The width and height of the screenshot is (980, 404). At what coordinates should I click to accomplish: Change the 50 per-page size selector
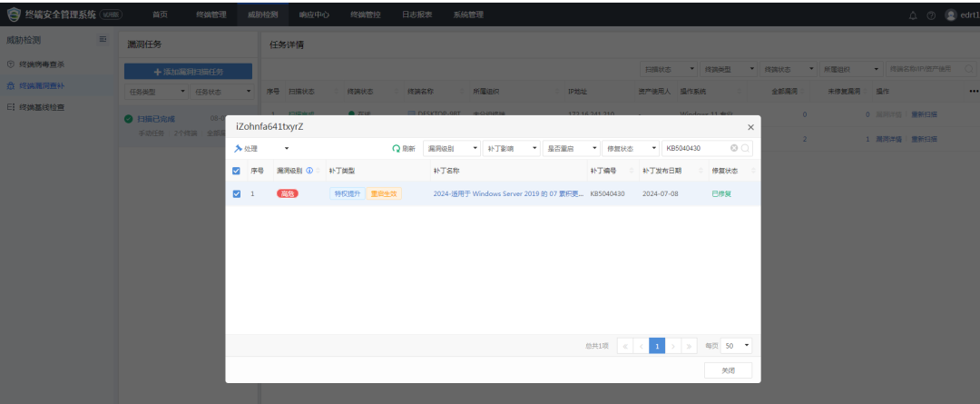coord(738,346)
